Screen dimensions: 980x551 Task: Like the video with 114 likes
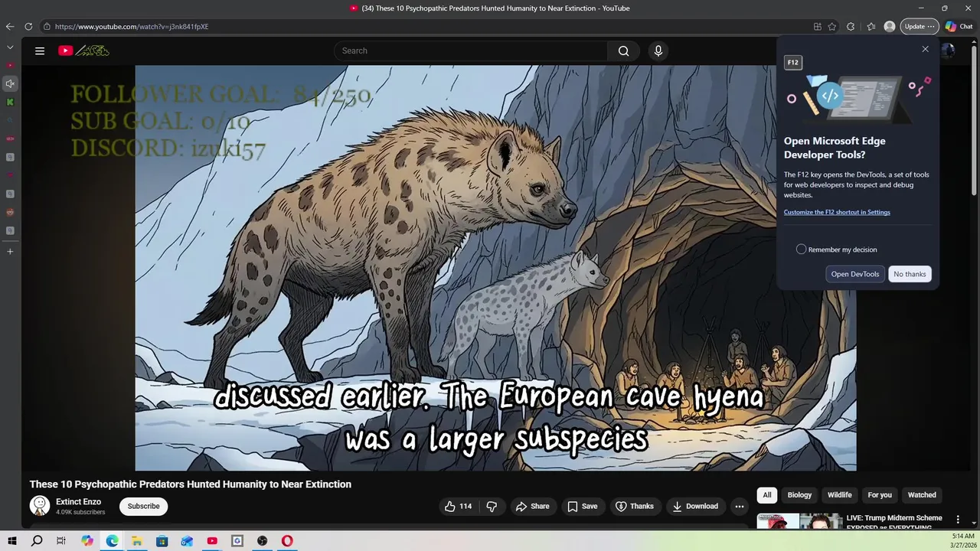459,506
